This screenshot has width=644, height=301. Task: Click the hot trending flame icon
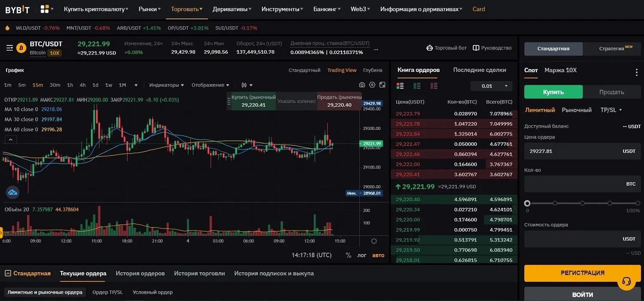tap(7, 28)
